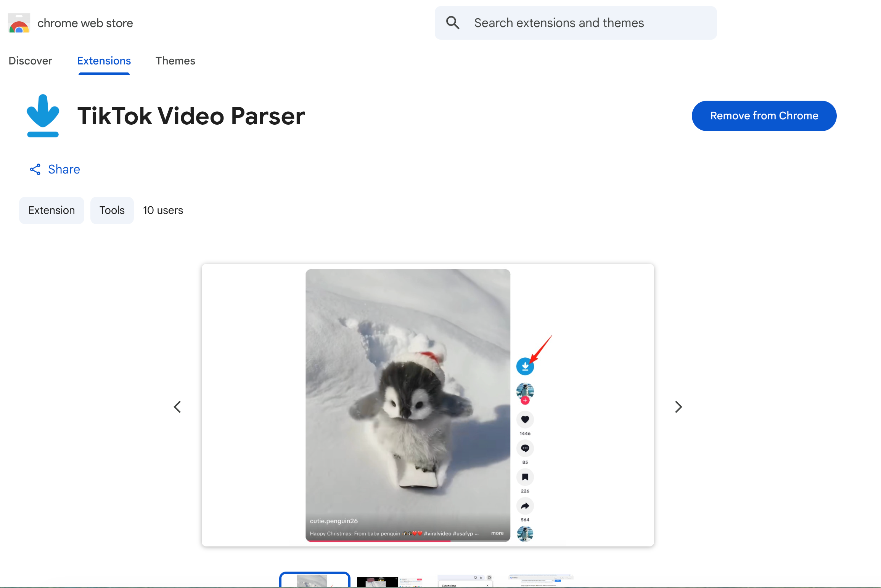The width and height of the screenshot is (881, 588).
Task: Go back using the left carousel chevron
Action: click(177, 407)
